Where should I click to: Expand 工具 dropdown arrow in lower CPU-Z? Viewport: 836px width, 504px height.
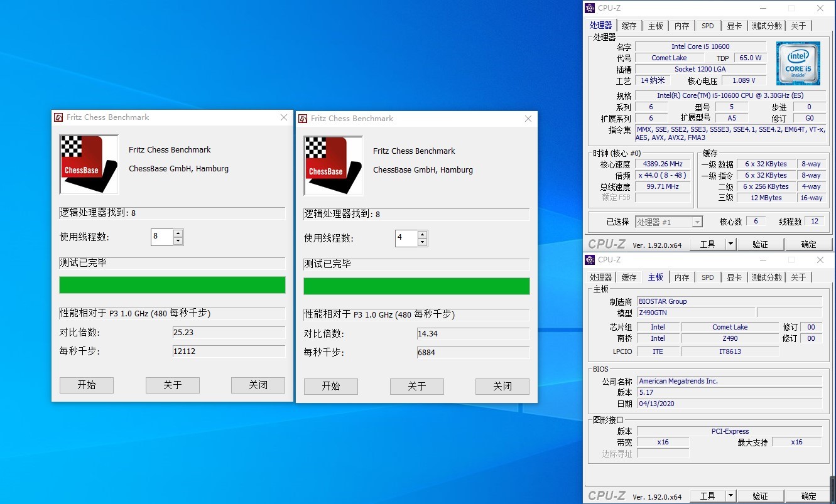731,496
